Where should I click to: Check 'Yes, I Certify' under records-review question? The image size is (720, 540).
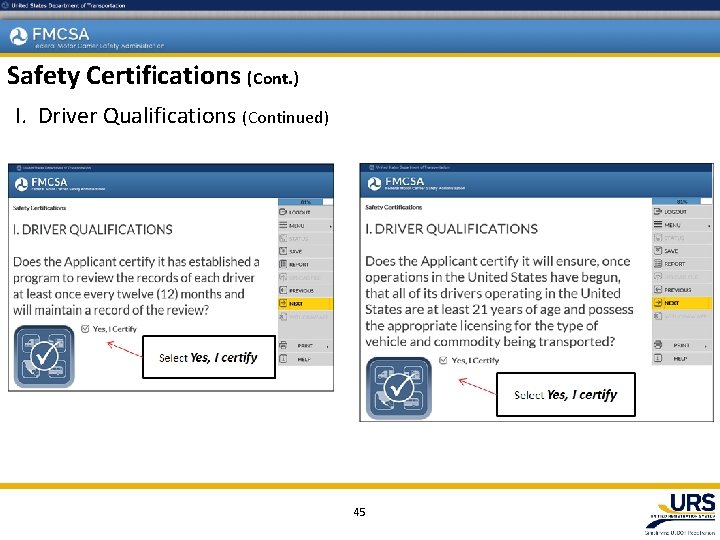point(85,329)
